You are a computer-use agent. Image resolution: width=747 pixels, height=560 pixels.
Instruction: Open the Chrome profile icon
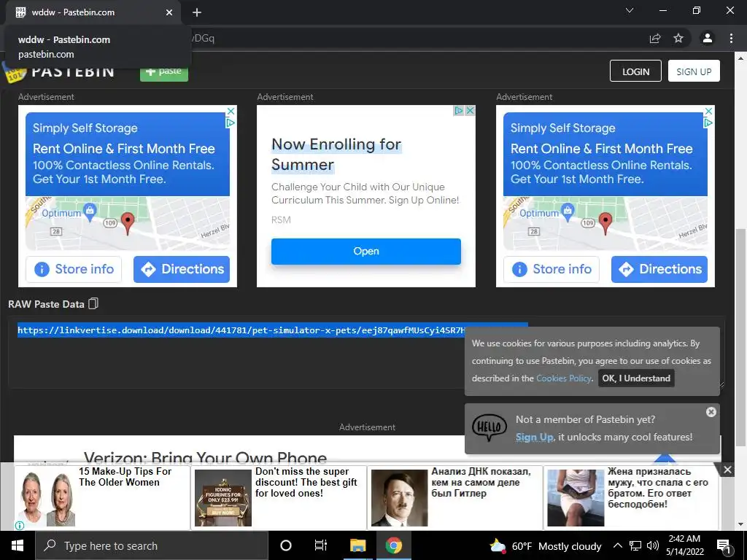click(708, 38)
